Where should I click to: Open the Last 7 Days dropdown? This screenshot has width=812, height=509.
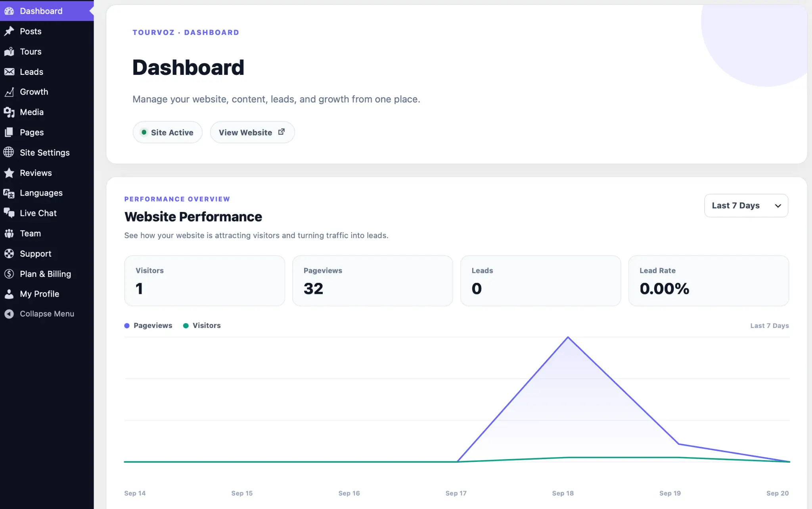[746, 206]
